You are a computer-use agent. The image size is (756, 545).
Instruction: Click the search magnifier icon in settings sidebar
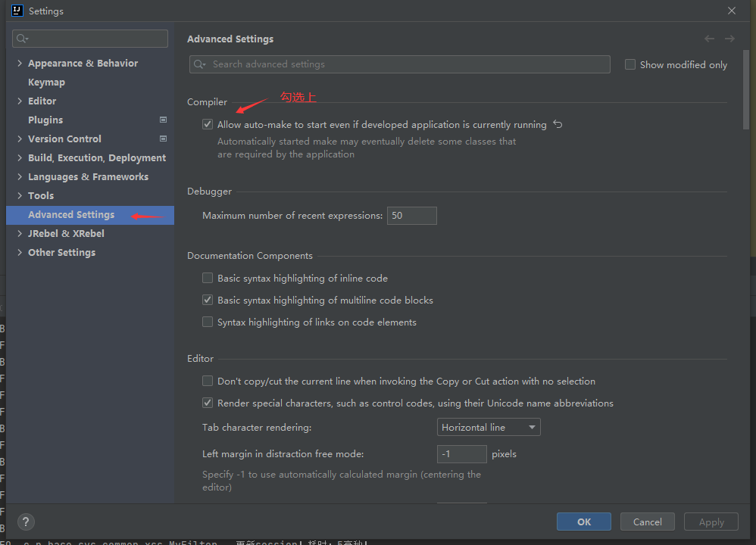click(x=22, y=39)
